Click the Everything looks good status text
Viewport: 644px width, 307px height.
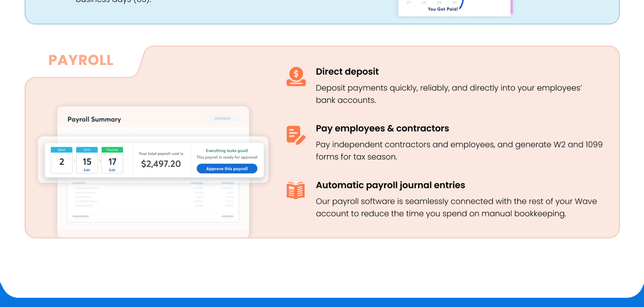pos(227,150)
